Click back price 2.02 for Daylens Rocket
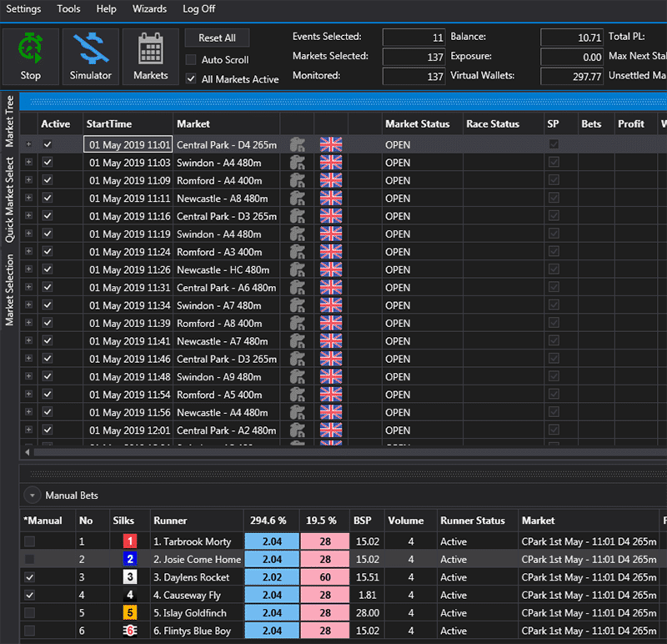The width and height of the screenshot is (667, 644). click(272, 577)
